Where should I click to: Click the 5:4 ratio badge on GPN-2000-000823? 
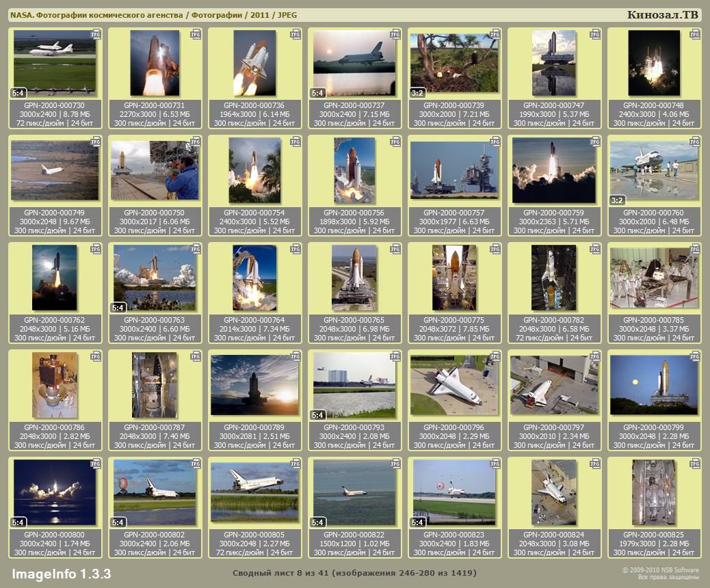pyautogui.click(x=418, y=522)
